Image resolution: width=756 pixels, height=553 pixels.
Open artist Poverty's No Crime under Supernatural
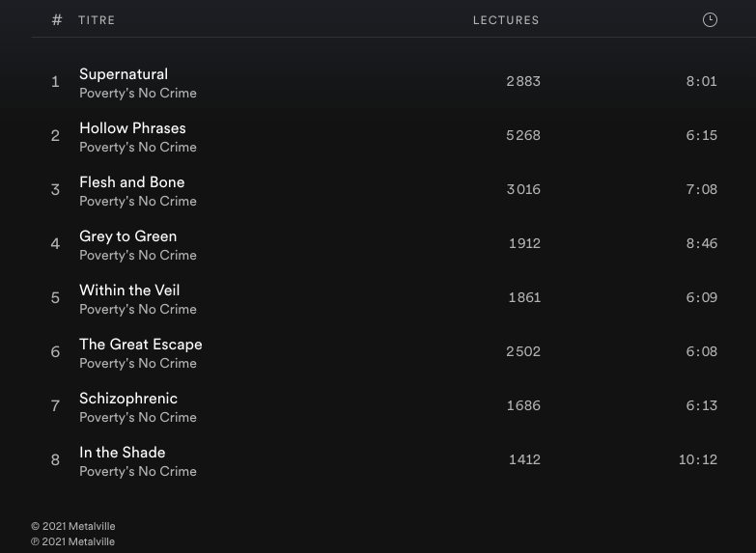(x=138, y=94)
